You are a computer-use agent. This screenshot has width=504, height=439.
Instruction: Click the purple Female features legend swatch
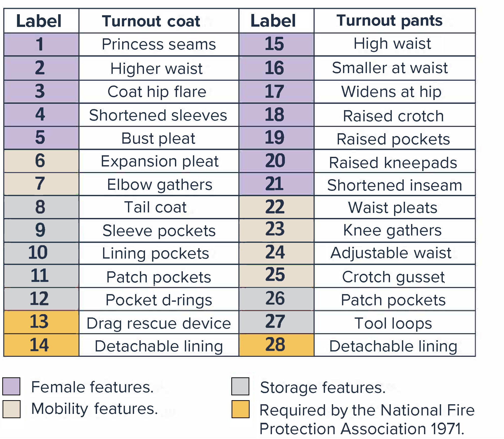pos(11,386)
